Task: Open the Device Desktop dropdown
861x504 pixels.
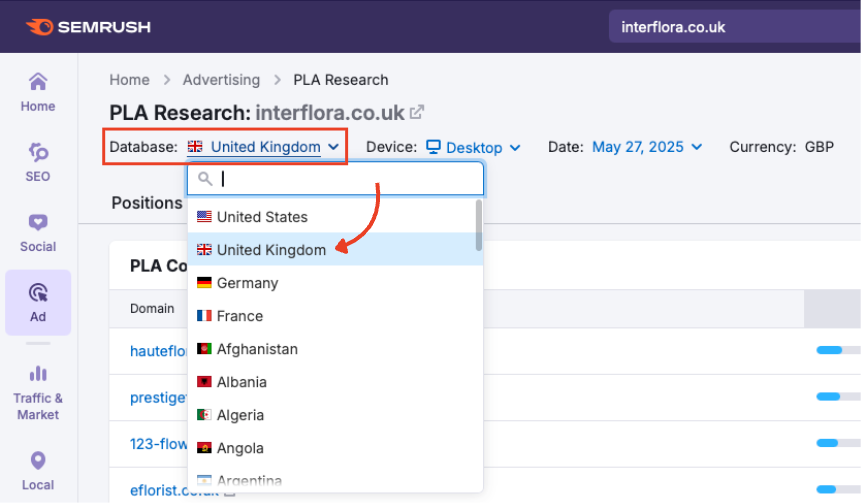Action: 473,147
